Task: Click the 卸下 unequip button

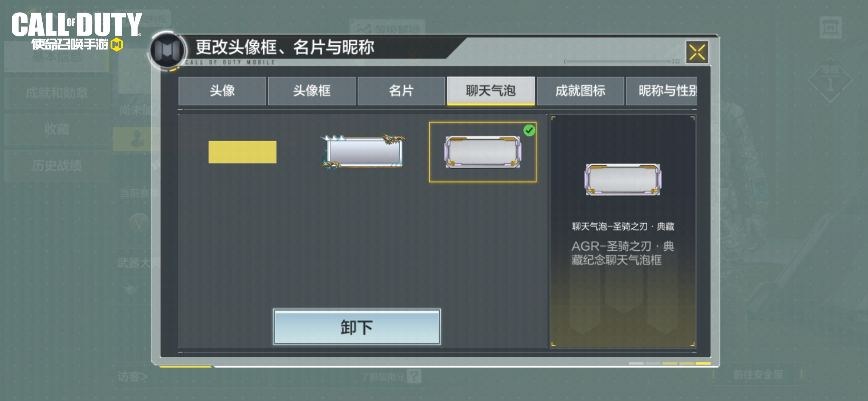Action: [357, 327]
